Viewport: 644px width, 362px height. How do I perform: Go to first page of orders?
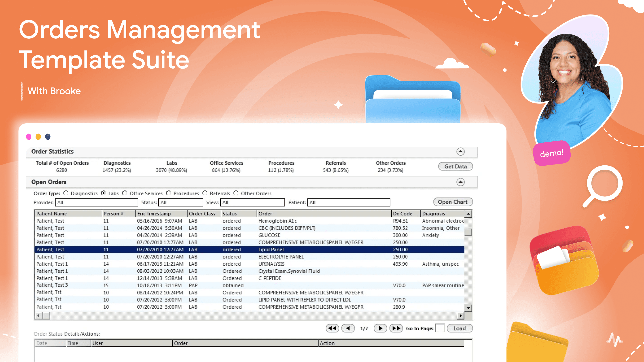click(x=332, y=328)
